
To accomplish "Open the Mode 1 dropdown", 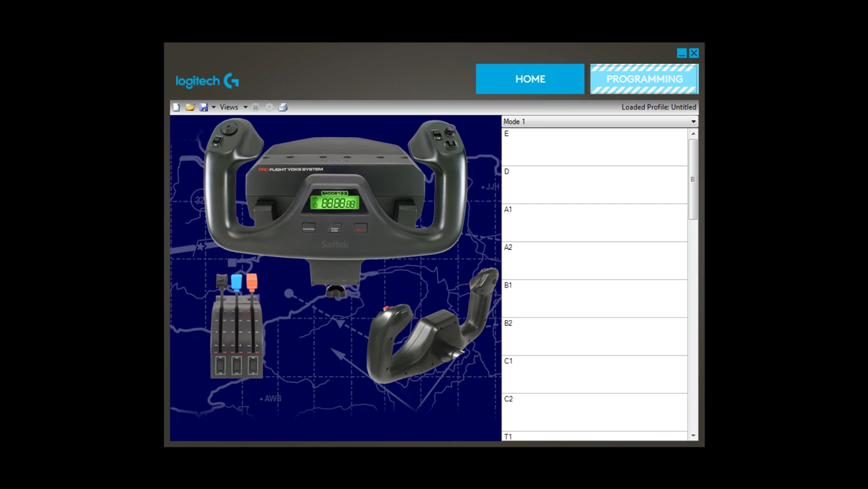I will [693, 121].
